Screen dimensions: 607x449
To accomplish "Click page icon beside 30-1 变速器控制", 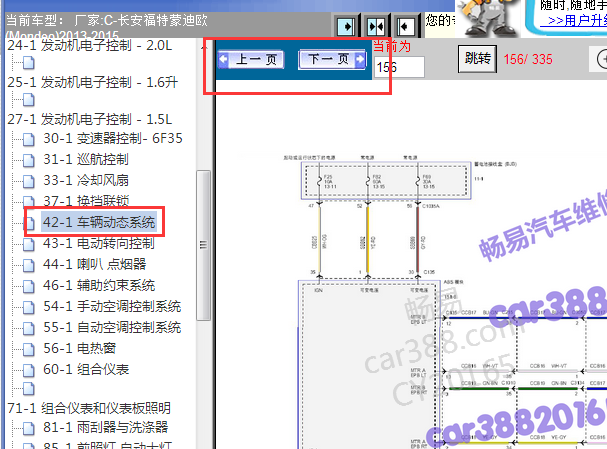I will [x=29, y=139].
